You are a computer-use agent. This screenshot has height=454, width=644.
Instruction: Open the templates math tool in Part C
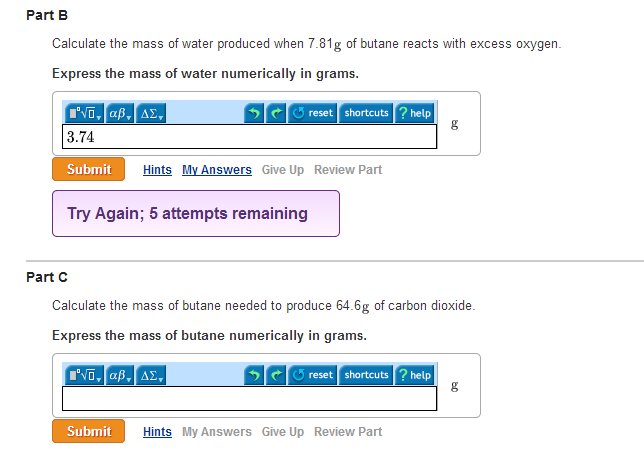(x=84, y=375)
